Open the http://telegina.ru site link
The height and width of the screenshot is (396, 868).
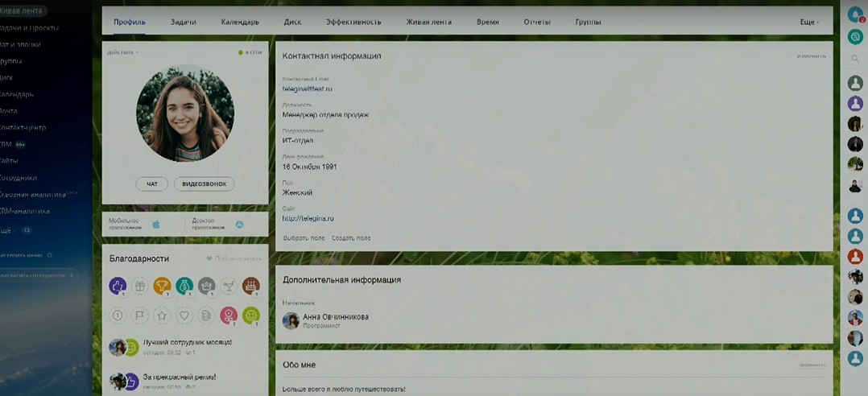(x=308, y=218)
